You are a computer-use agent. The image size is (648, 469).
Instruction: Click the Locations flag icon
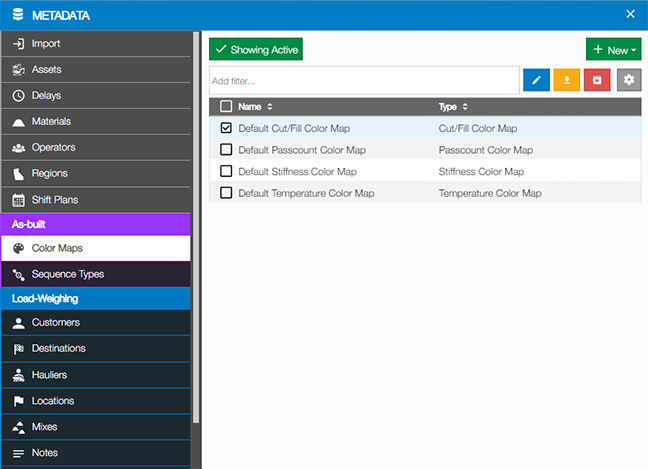point(18,401)
